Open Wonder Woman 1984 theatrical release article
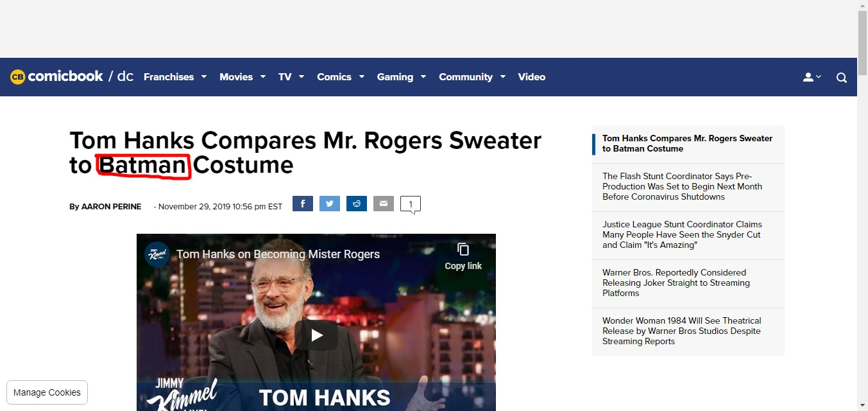The width and height of the screenshot is (868, 411). 688,331
